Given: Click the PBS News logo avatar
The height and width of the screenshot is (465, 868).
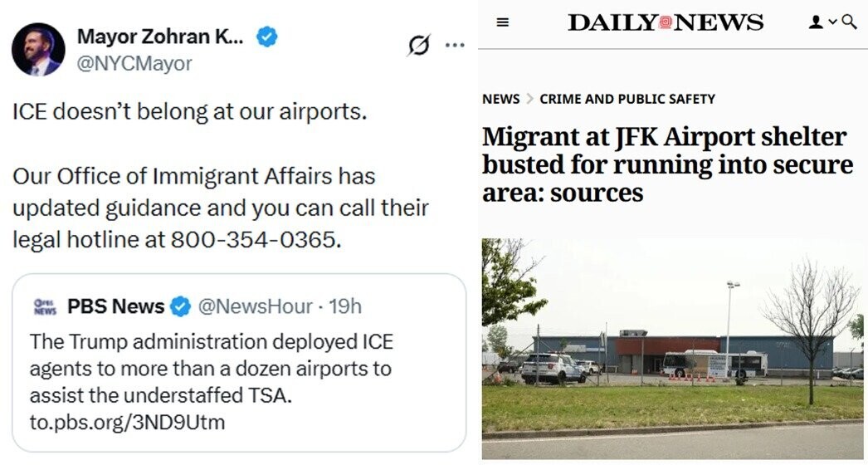Looking at the screenshot, I should 44,306.
